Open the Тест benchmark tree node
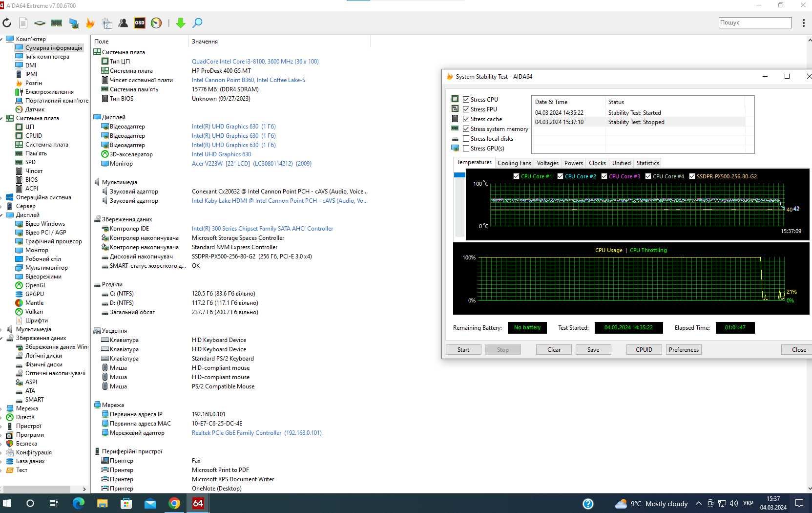The height and width of the screenshot is (513, 812). 21,470
